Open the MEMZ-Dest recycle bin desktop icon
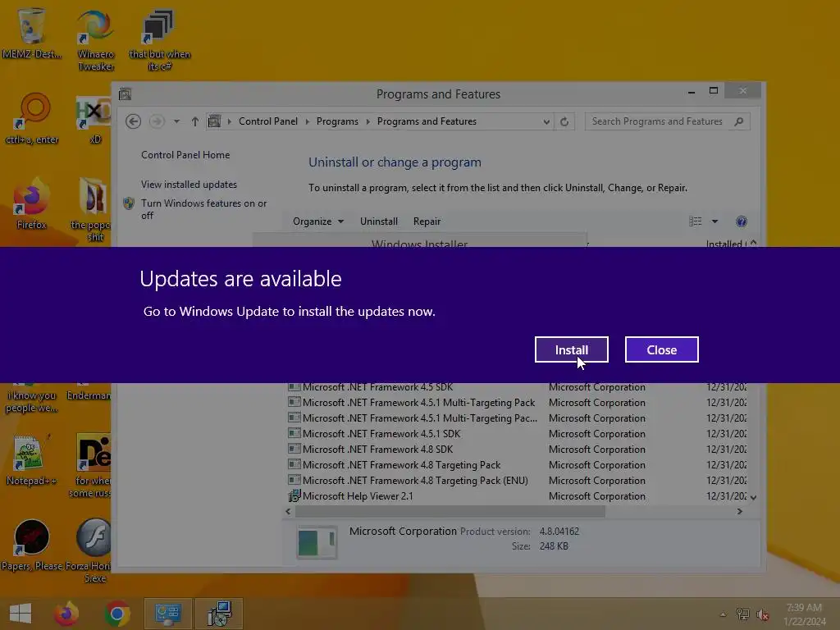This screenshot has width=840, height=630. (31, 33)
